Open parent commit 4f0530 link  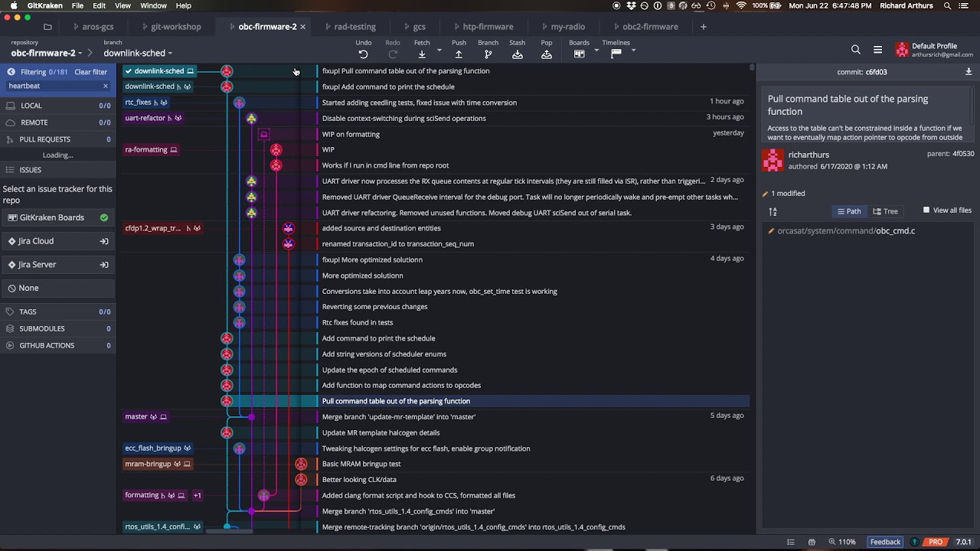click(962, 154)
